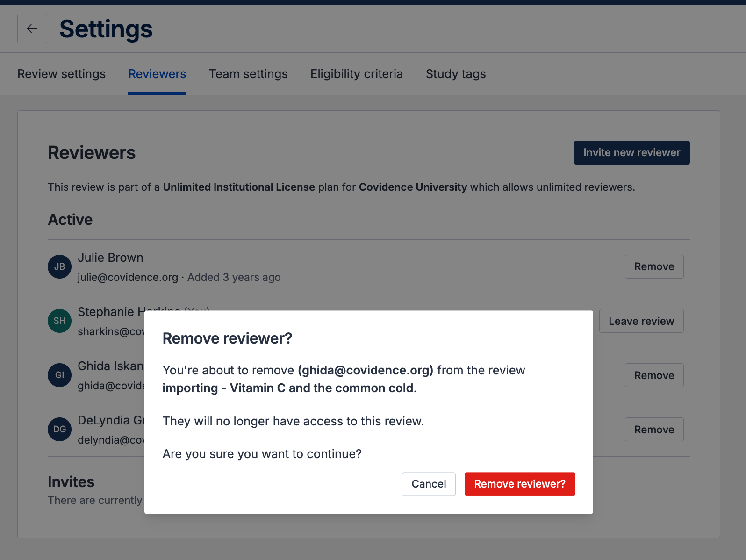Viewport: 746px width, 560px height.
Task: Click Remove button in DeLyndia's row
Action: (x=654, y=430)
